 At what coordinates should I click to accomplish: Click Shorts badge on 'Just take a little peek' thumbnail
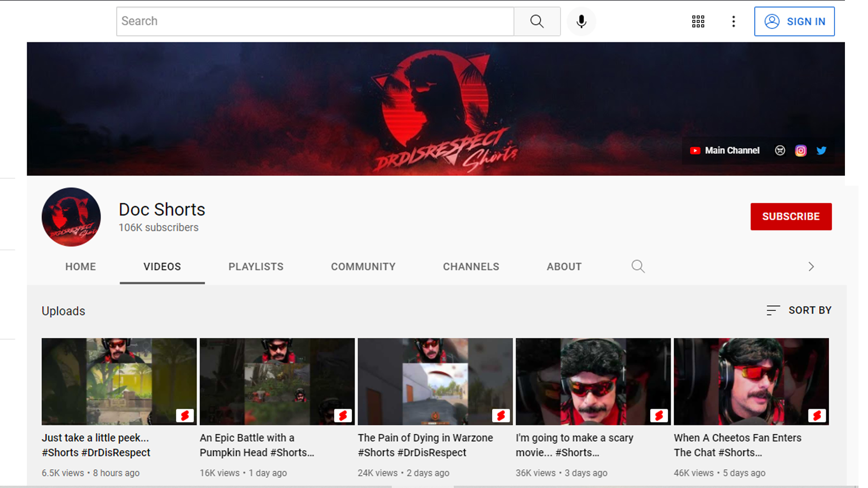coord(185,415)
